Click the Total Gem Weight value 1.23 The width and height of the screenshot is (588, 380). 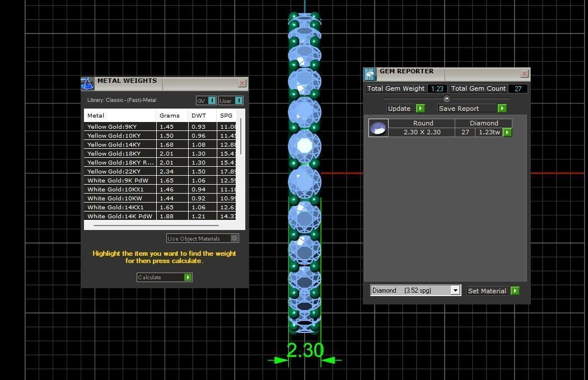coord(437,88)
